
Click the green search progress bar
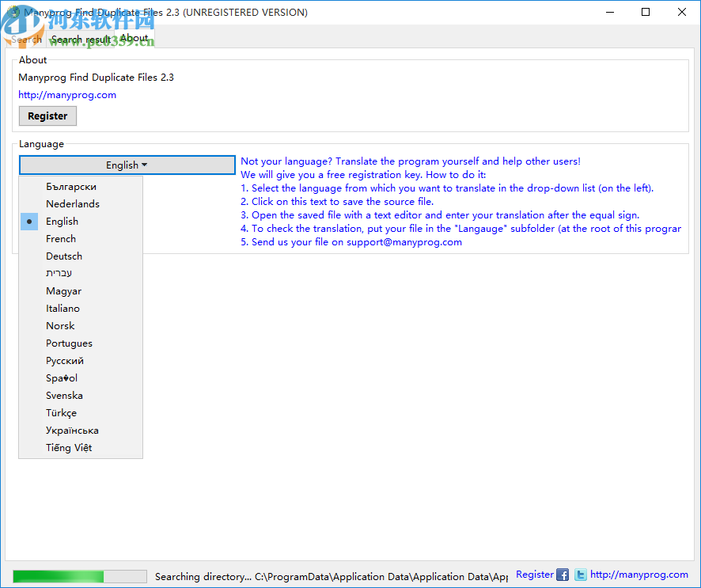tap(80, 576)
